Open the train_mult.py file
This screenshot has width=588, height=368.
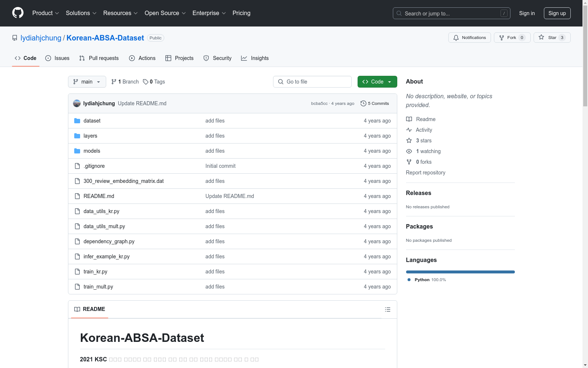[x=98, y=287]
